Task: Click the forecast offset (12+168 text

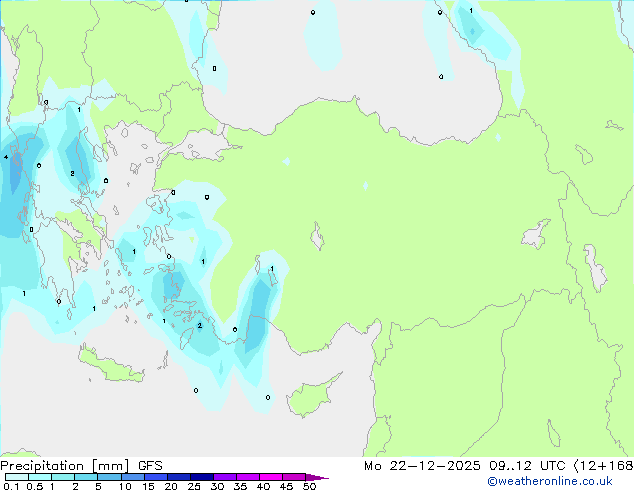Action: [x=604, y=466]
